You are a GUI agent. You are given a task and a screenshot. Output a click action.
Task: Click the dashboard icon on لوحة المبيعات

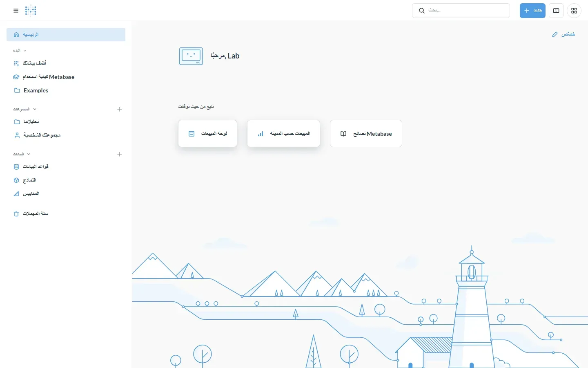192,134
